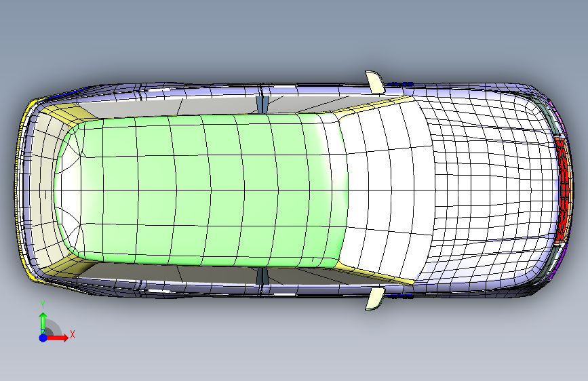Click the red "X" axis label
Image resolution: width=588 pixels, height=381 pixels.
pyautogui.click(x=73, y=334)
